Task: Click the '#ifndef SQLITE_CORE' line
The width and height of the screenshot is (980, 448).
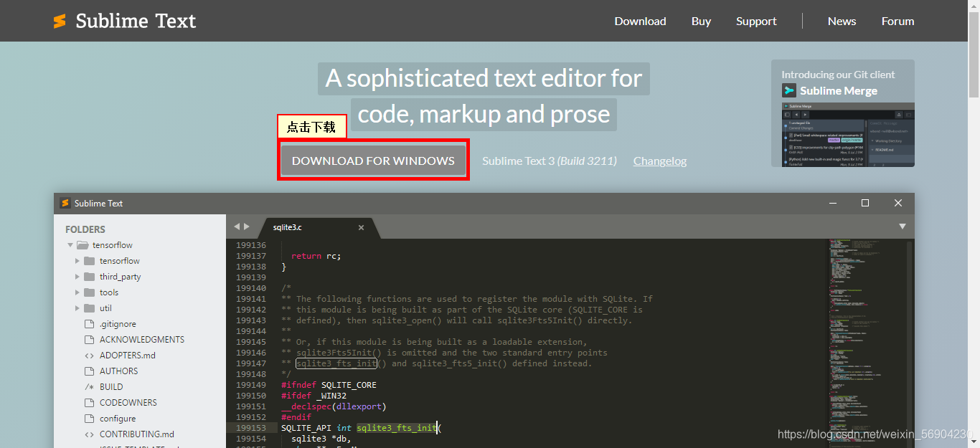Action: (329, 385)
